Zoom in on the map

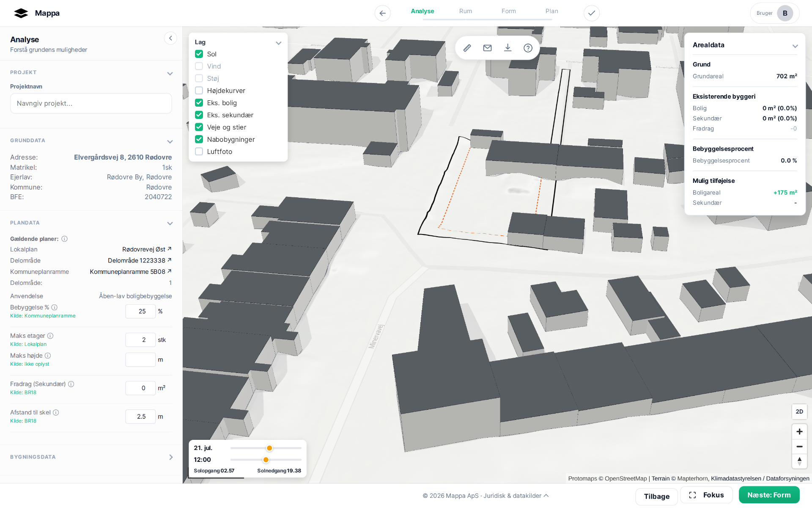799,431
